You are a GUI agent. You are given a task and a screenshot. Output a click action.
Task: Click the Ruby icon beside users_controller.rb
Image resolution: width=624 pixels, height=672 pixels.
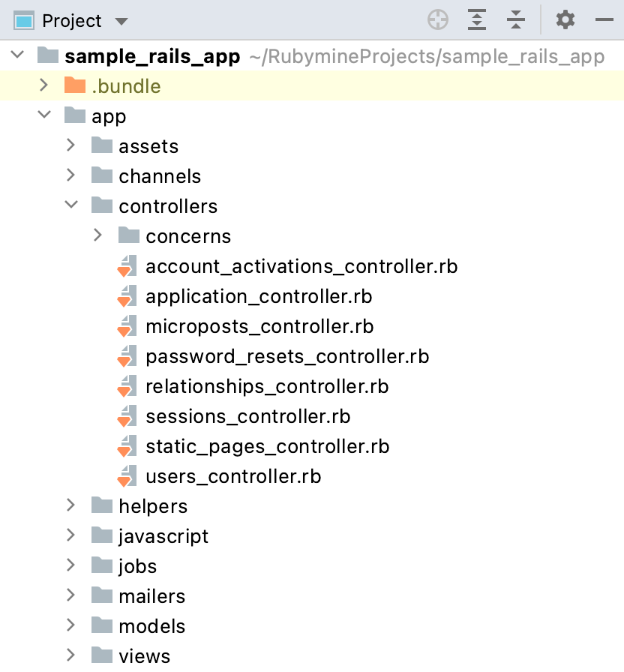pyautogui.click(x=126, y=476)
